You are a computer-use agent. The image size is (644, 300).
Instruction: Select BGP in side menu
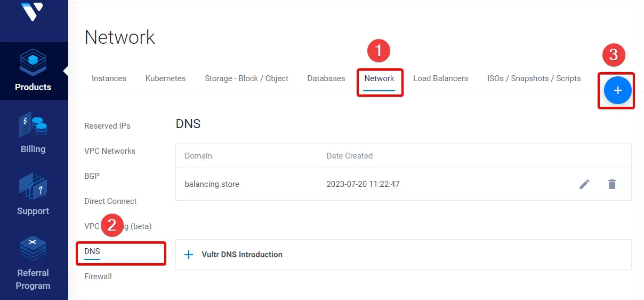point(92,176)
